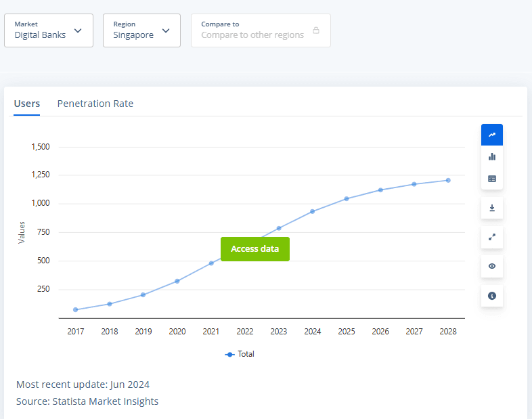The image size is (532, 419).
Task: Switch to bar chart view
Action: (491, 156)
